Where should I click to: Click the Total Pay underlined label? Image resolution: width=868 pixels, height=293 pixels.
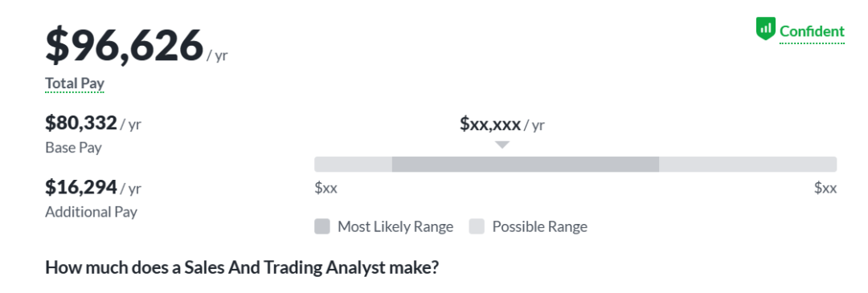click(x=75, y=83)
